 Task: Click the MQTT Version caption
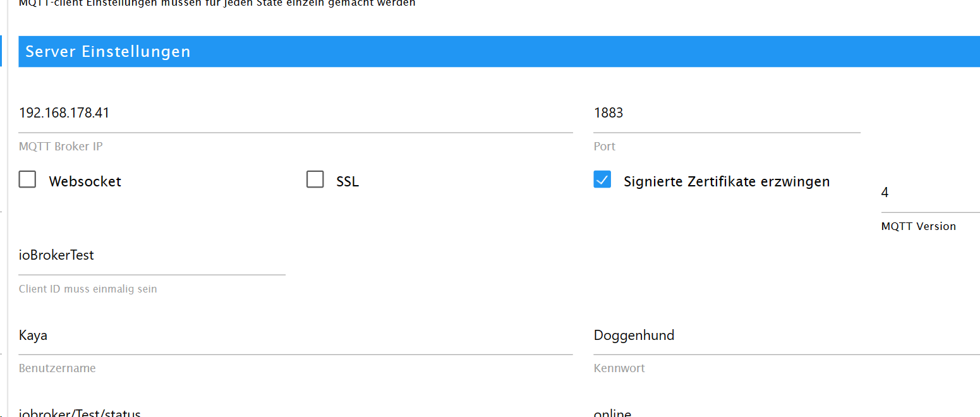tap(918, 226)
